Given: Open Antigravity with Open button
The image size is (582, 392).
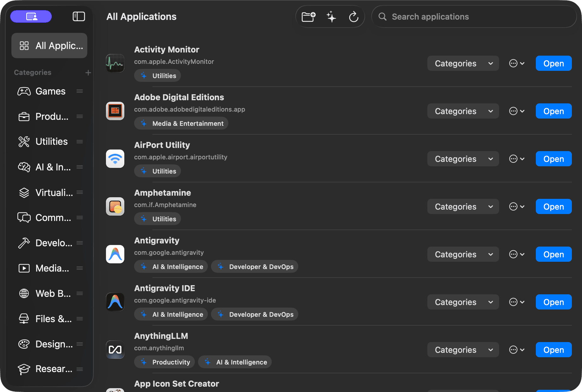Looking at the screenshot, I should pyautogui.click(x=554, y=254).
